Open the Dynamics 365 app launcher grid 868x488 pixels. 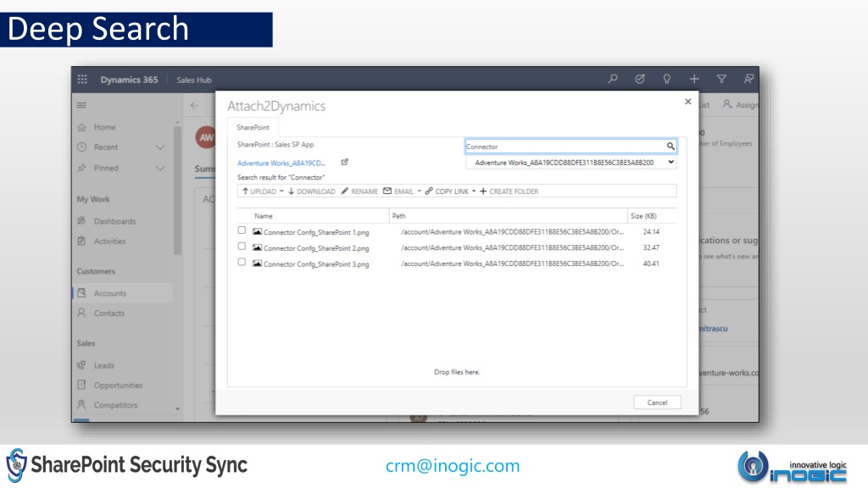(x=82, y=79)
